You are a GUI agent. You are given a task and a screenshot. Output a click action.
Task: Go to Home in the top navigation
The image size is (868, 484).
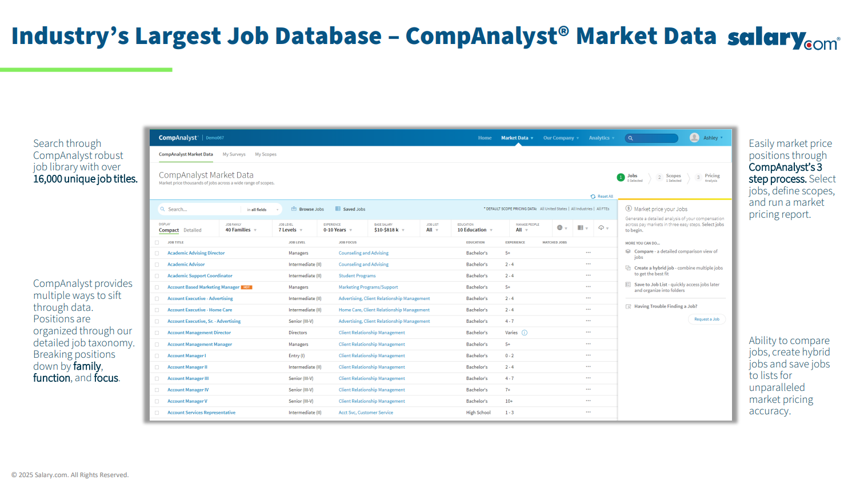click(x=485, y=138)
